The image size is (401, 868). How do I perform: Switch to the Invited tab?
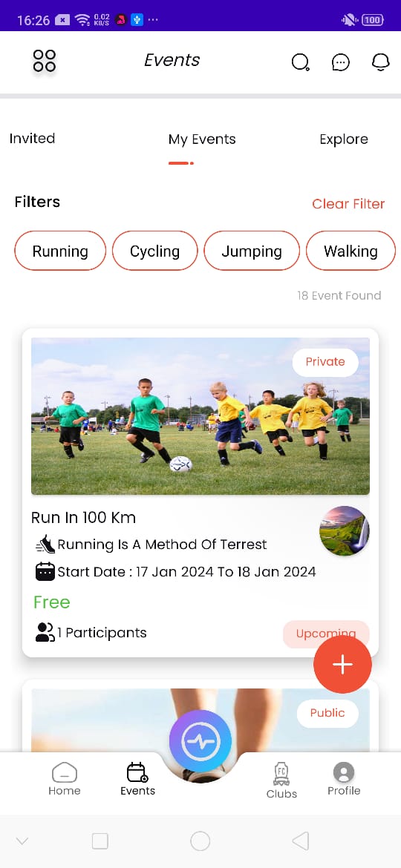[x=32, y=139]
